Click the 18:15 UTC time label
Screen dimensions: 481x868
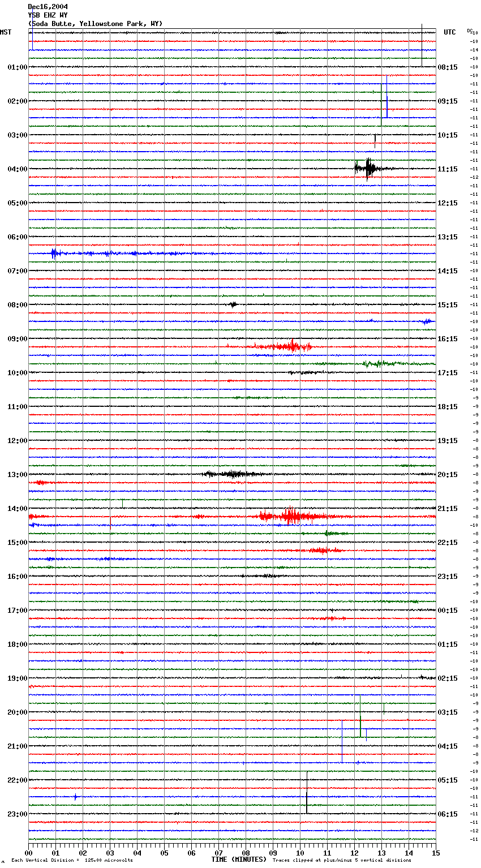click(x=448, y=407)
